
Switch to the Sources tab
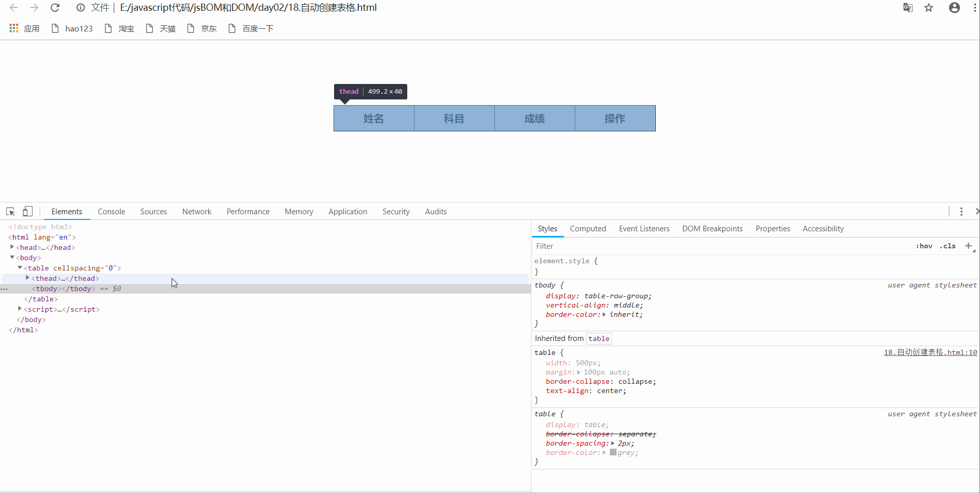pos(154,212)
